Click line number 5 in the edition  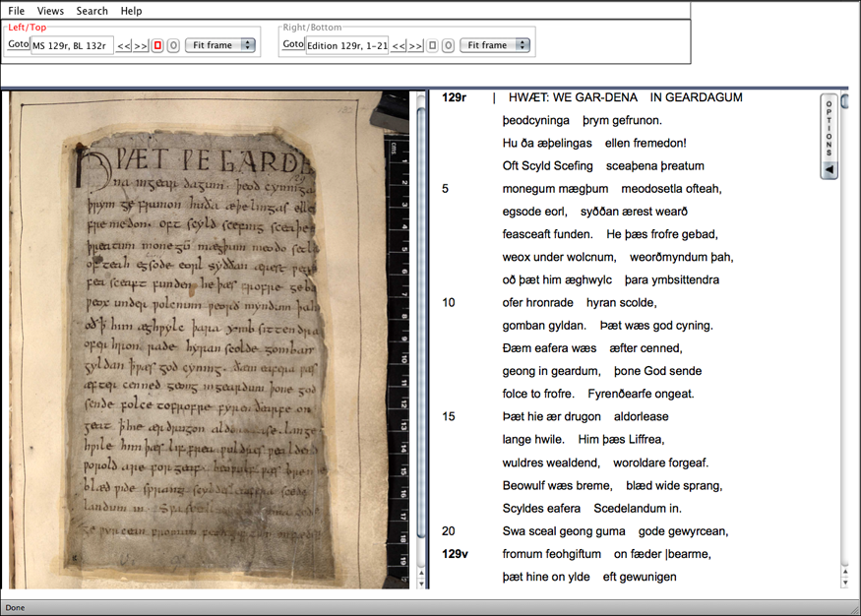(x=446, y=189)
